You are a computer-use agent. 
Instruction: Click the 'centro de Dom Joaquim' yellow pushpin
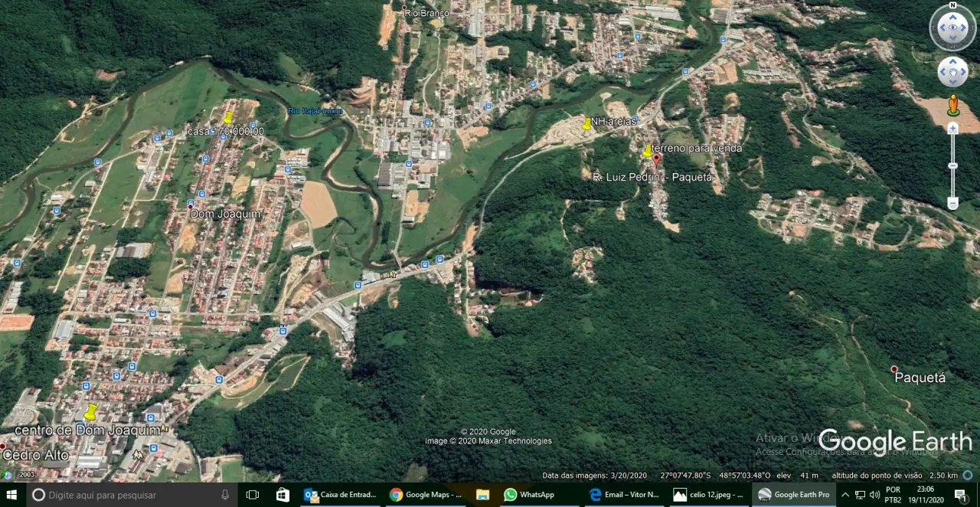tap(90, 412)
